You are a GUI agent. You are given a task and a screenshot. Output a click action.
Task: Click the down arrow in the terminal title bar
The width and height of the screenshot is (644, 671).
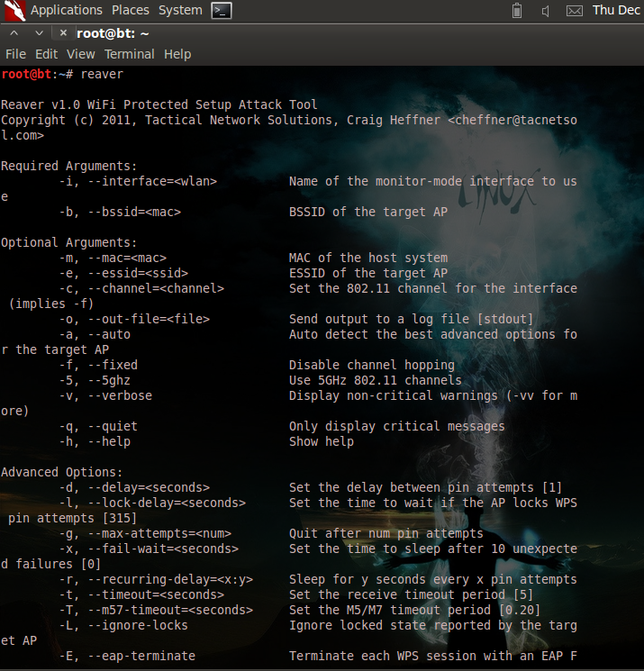(x=39, y=33)
